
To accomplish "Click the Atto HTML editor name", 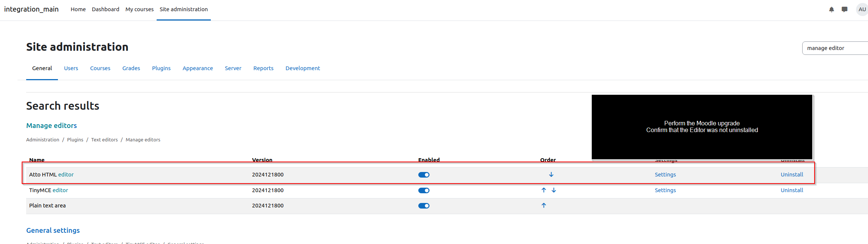I will point(52,175).
